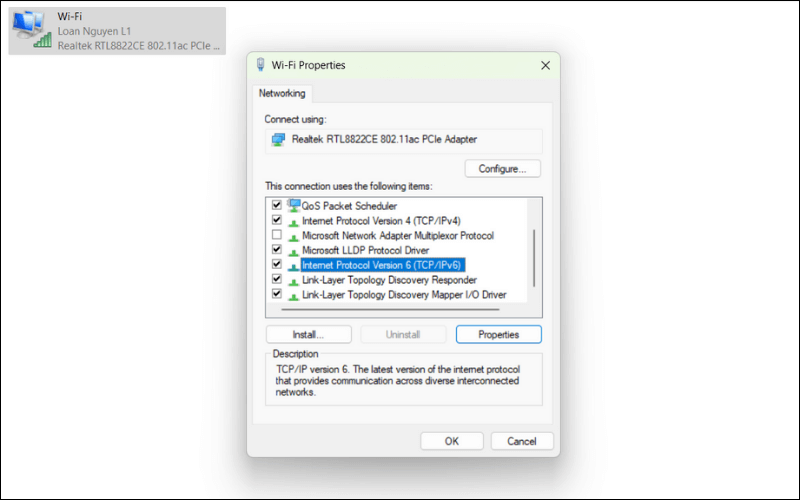Click the Topology Discovery Mapper I/O Driver icon

pyautogui.click(x=293, y=296)
